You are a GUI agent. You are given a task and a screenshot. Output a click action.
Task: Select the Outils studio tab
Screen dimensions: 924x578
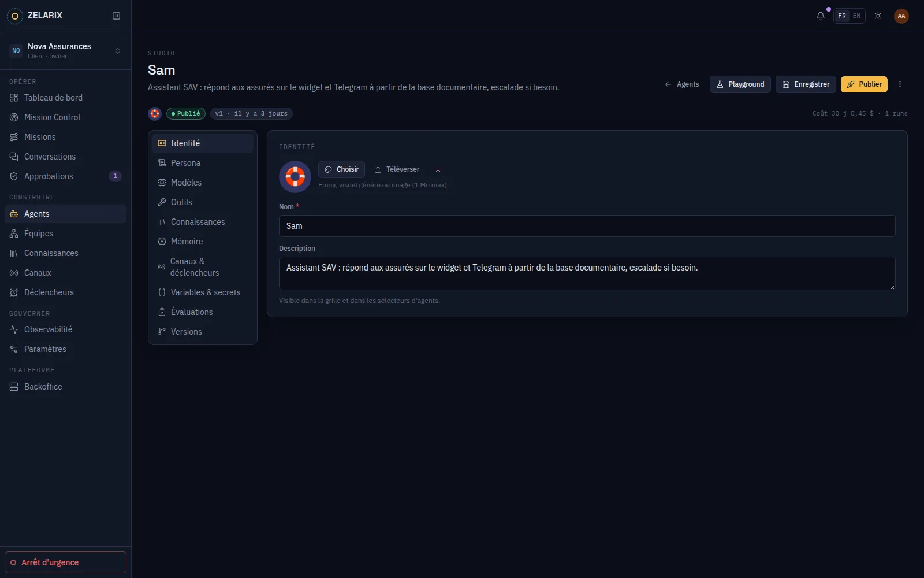point(203,202)
